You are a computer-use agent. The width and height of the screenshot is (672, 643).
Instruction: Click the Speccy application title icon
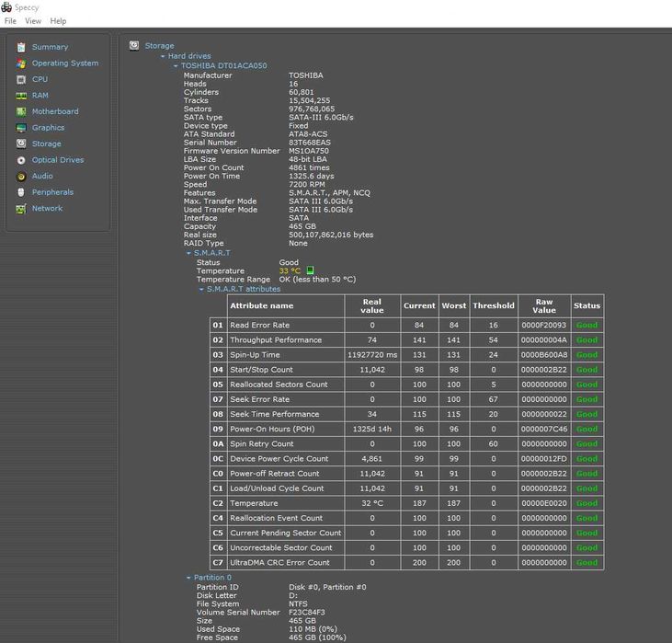pyautogui.click(x=6, y=7)
